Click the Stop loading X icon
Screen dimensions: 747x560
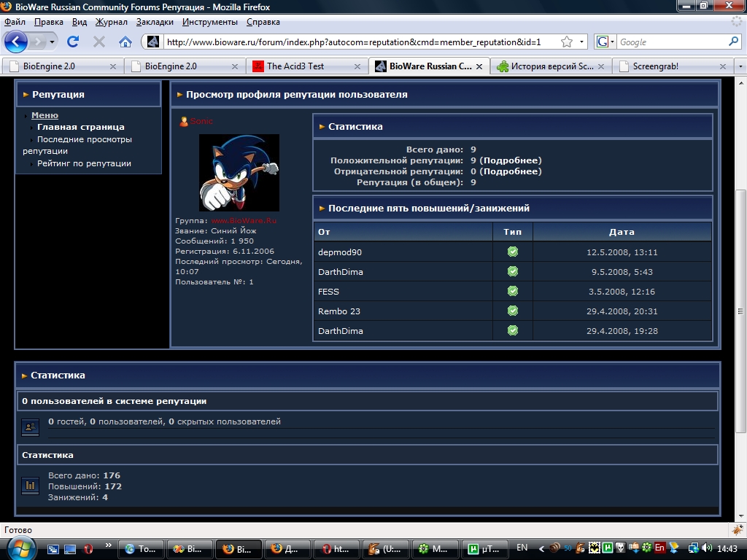click(x=99, y=42)
